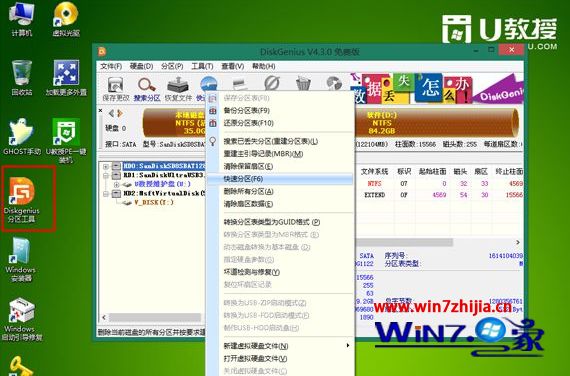
Task: Open 计算机 desktop icon
Action: (21, 19)
